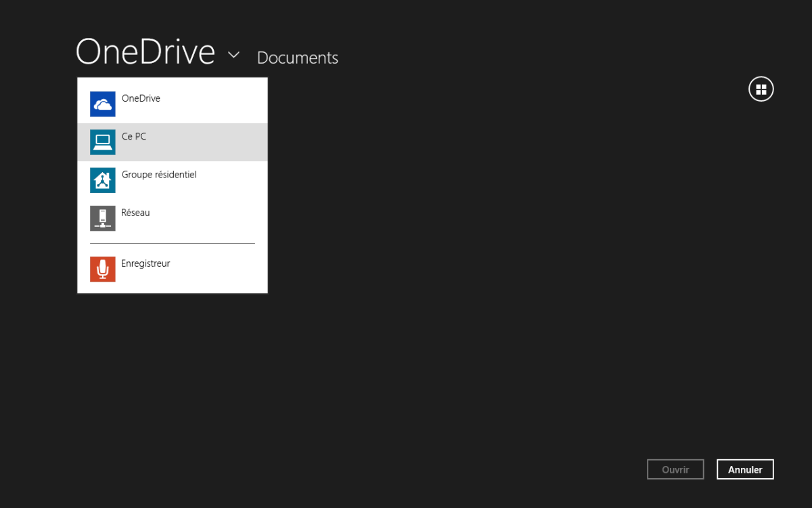Click the large OneDrive title

point(145,51)
